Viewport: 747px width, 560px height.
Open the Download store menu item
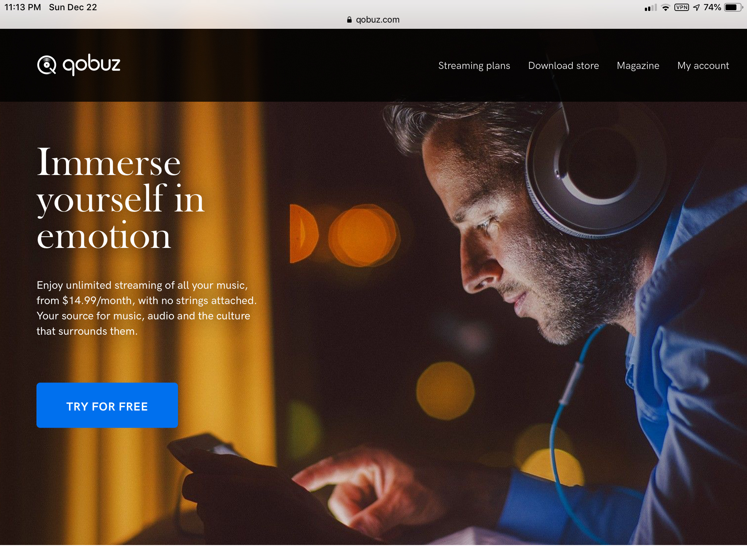tap(564, 66)
